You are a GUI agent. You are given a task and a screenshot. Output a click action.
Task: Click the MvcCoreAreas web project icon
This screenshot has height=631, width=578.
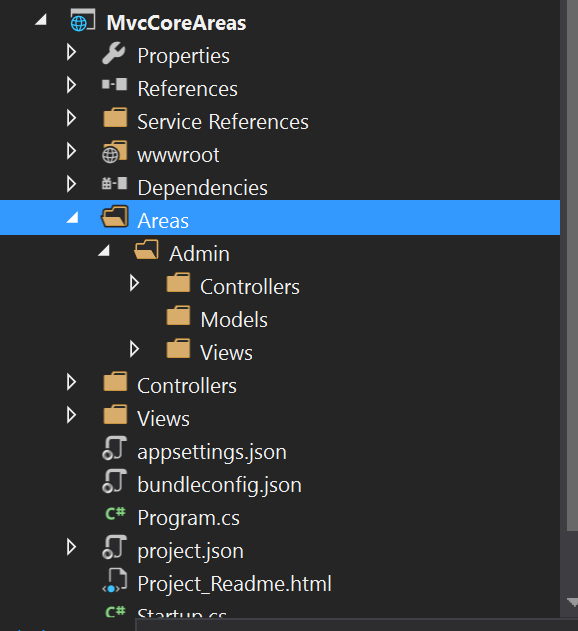pos(83,21)
